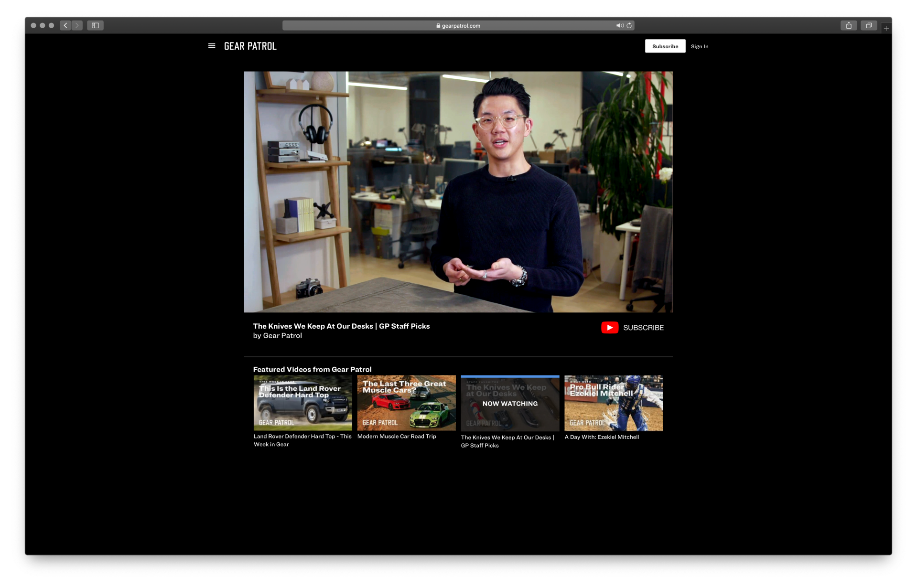Open the hamburger navigation menu
The height and width of the screenshot is (588, 917).
click(212, 46)
